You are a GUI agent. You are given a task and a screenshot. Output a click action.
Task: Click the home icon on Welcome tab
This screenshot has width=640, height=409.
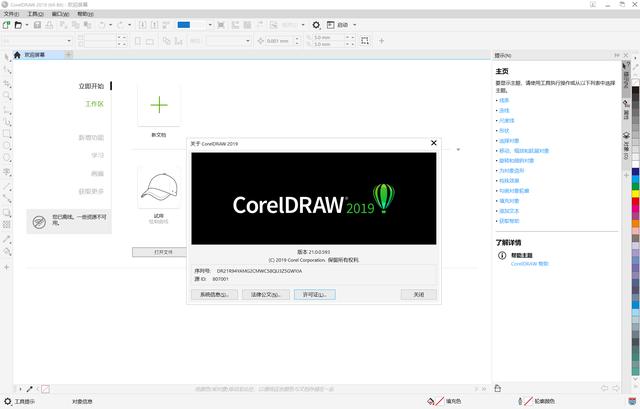pos(17,55)
